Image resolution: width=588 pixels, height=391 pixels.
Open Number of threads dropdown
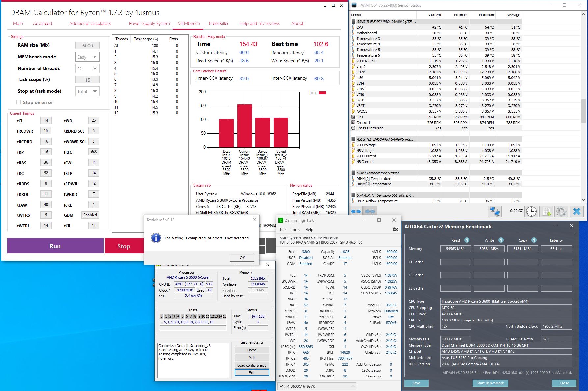(88, 69)
